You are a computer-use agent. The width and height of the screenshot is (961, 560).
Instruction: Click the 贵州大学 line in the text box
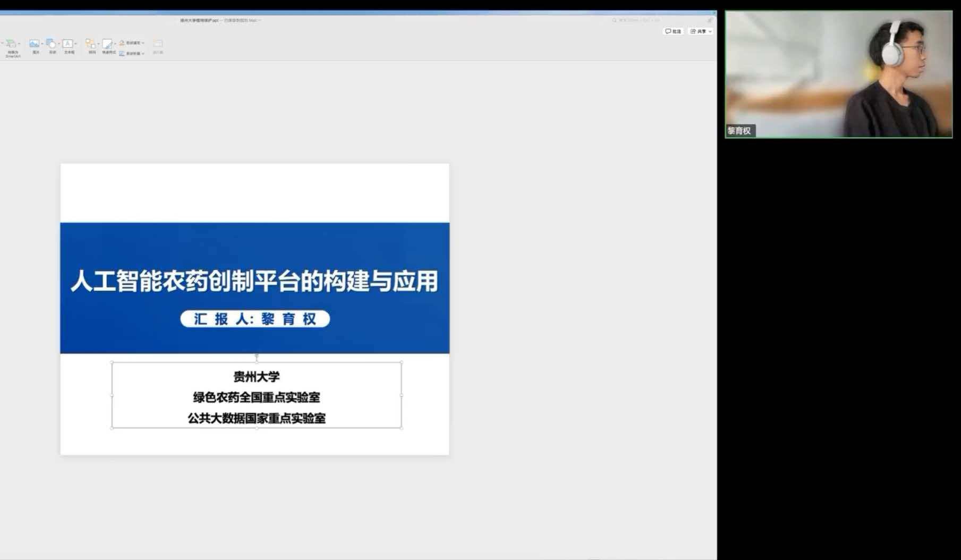[257, 377]
